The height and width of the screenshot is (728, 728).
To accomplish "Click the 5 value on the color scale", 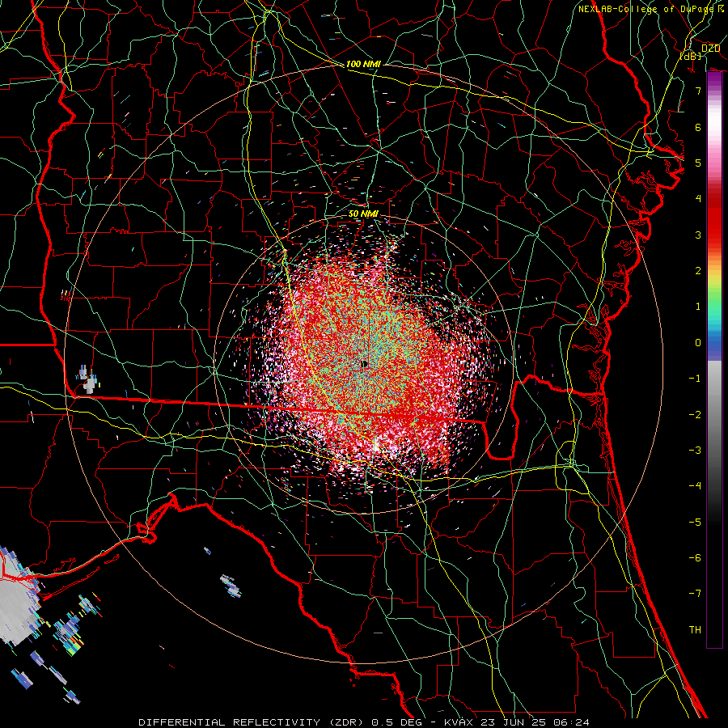I will pos(698,163).
